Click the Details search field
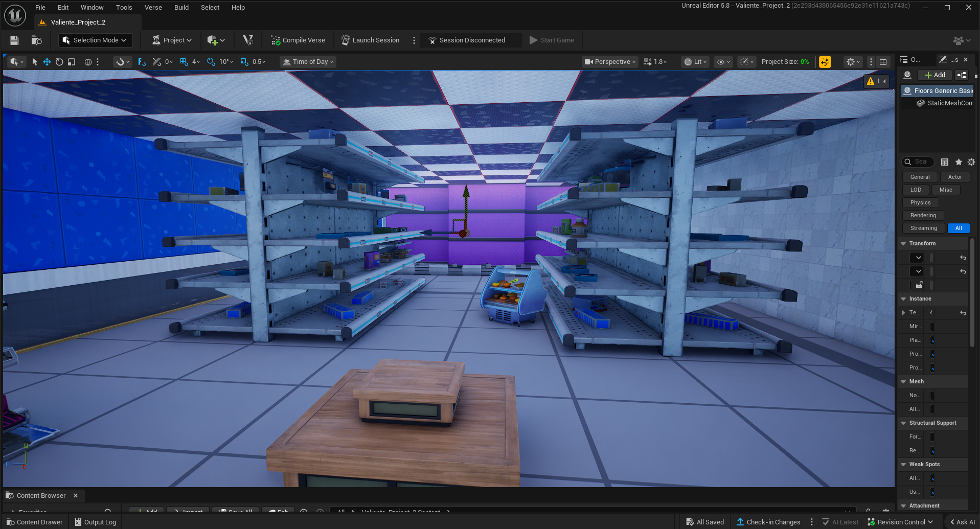The width and height of the screenshot is (980, 529). coord(918,162)
